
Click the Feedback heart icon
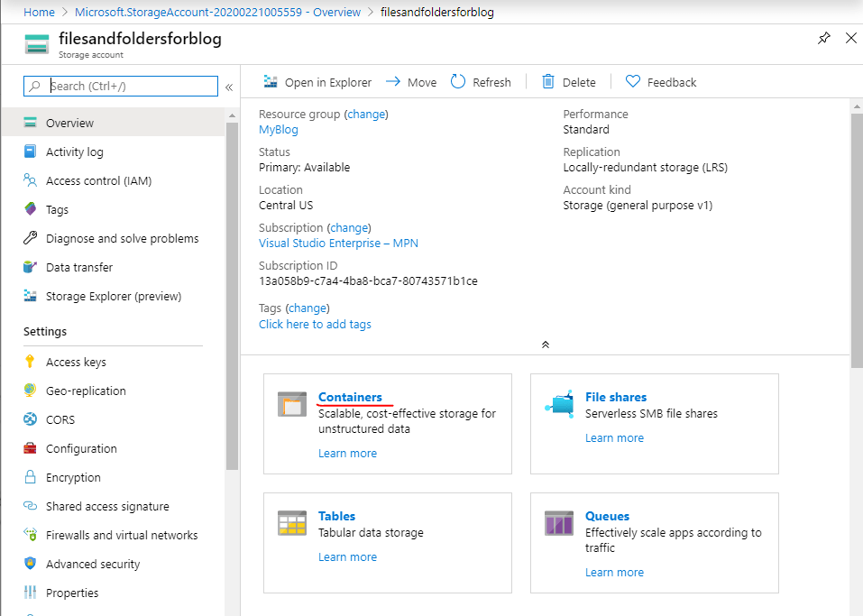[x=633, y=82]
